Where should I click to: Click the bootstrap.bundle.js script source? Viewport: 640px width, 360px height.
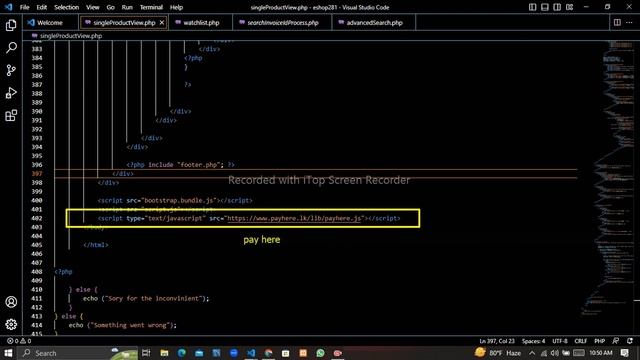click(179, 200)
